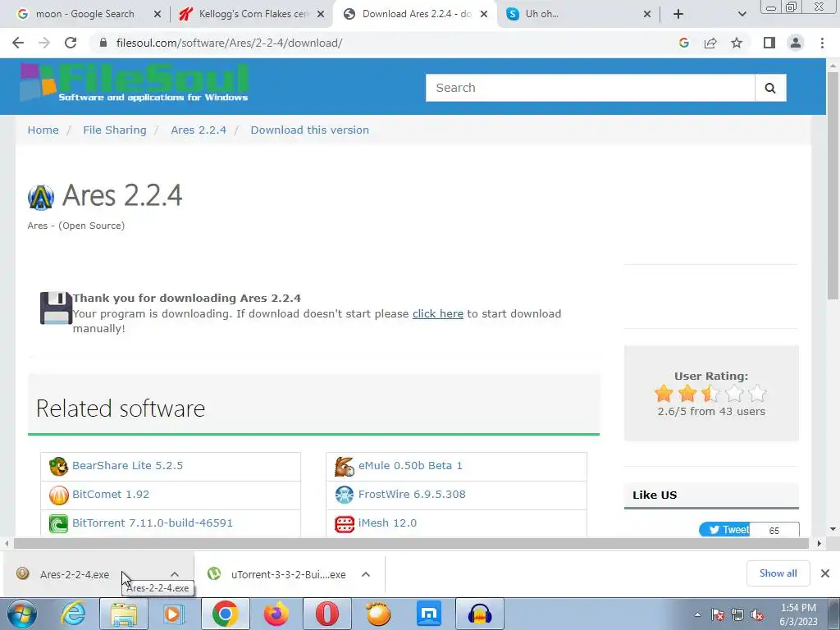Viewport: 840px width, 630px height.
Task: Switch to the Uh oh... tab
Action: 578,14
